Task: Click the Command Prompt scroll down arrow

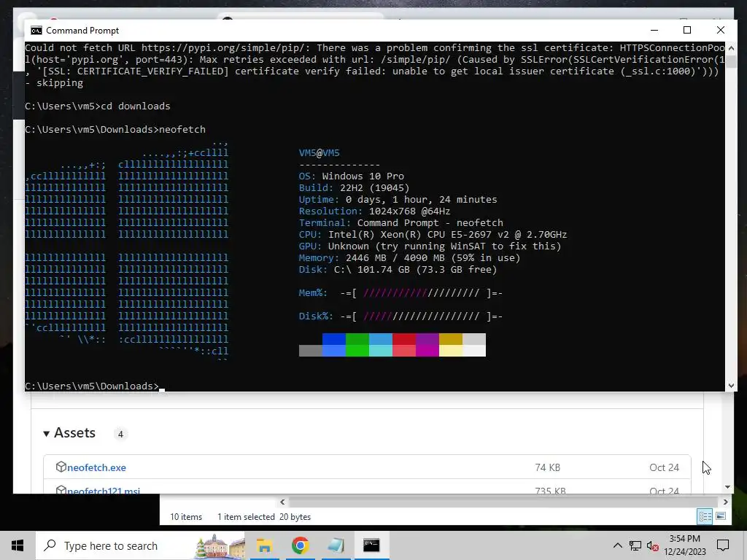Action: [731, 386]
